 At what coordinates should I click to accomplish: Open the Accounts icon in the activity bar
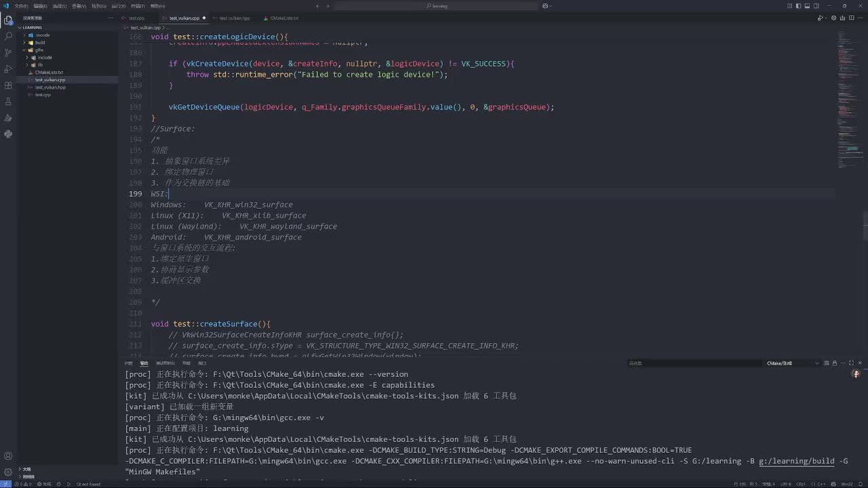click(x=8, y=456)
